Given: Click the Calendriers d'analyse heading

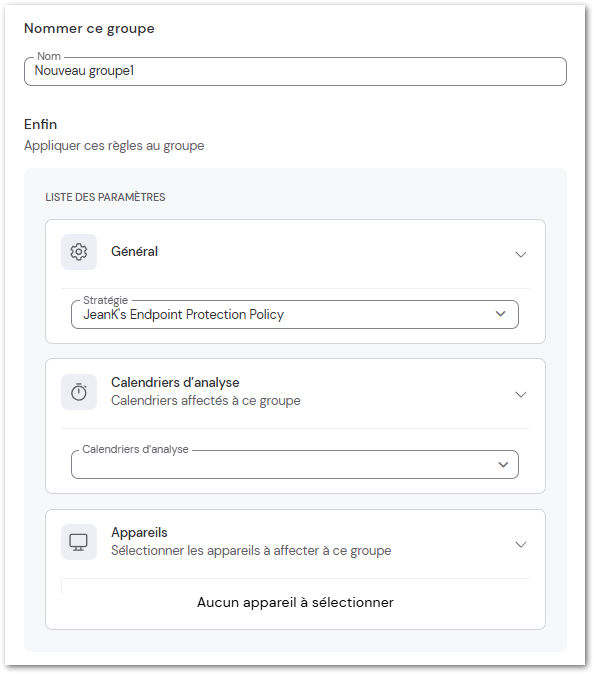Looking at the screenshot, I should click(x=175, y=383).
